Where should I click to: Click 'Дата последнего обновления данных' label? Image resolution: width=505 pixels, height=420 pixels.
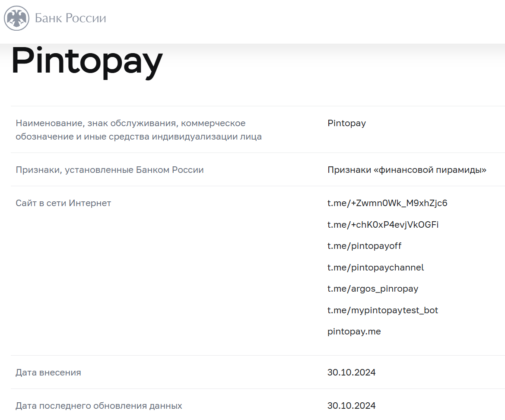coord(99,406)
